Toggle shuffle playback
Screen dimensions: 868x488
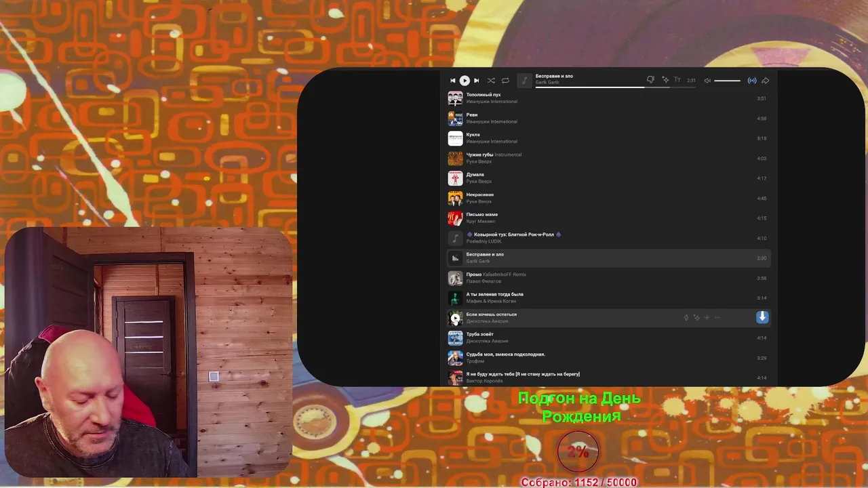click(491, 81)
